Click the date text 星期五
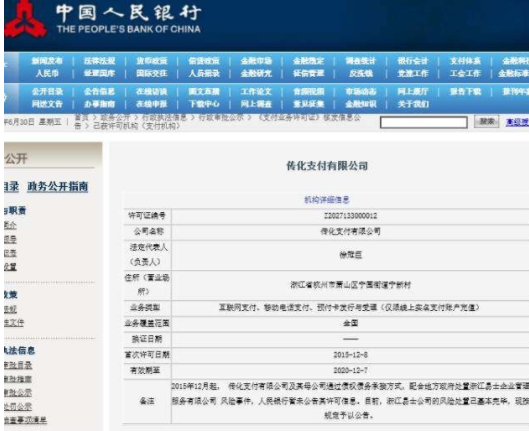Image resolution: width=529 pixels, height=431 pixels. click(x=50, y=122)
